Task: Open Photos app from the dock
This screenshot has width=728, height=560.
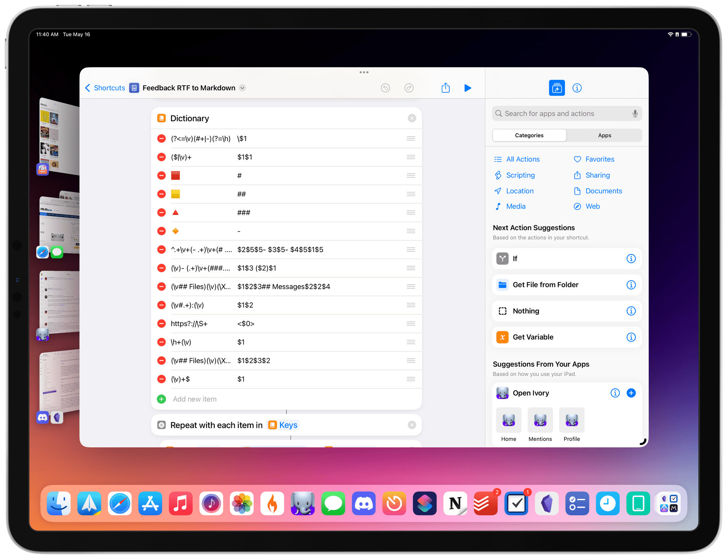Action: click(x=242, y=504)
